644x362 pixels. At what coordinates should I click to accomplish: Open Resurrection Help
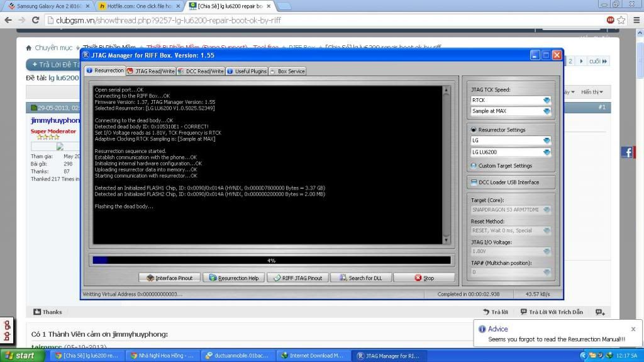pos(234,278)
